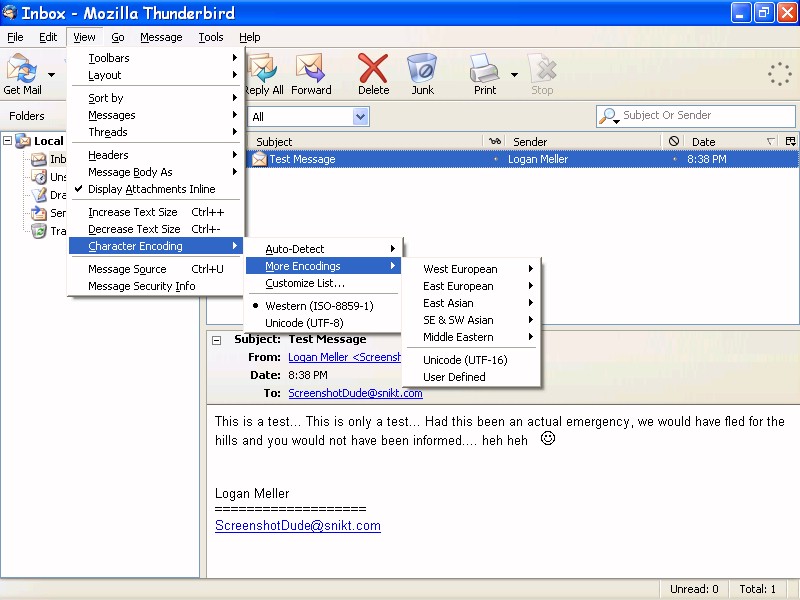This screenshot has height=600, width=800.
Task: Choose Decrease Text Size
Action: tap(156, 229)
